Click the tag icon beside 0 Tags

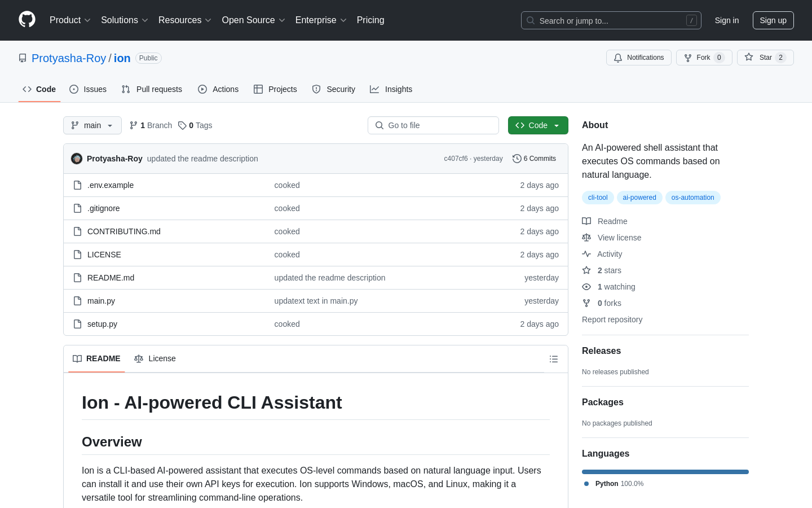click(182, 125)
